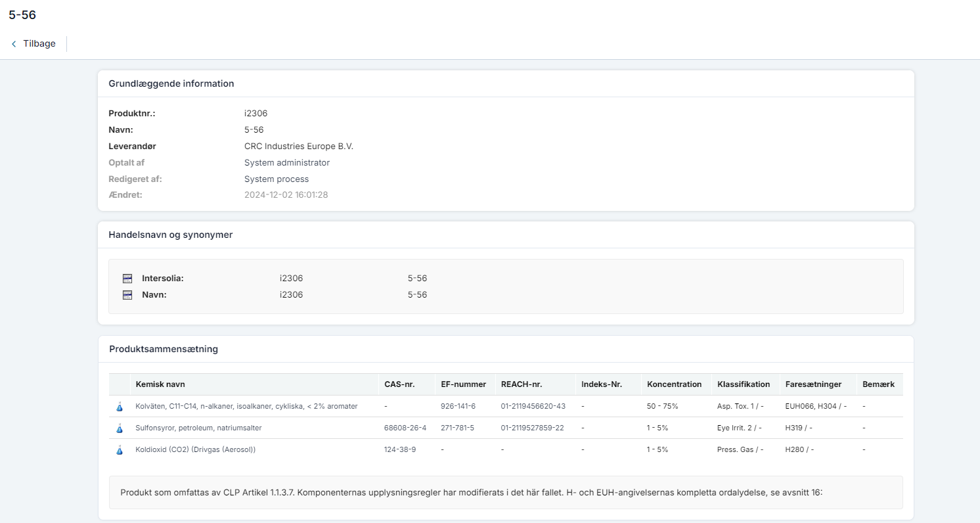The image size is (980, 523).
Task: Click the back chevron beside Tilbage
Action: (14, 44)
